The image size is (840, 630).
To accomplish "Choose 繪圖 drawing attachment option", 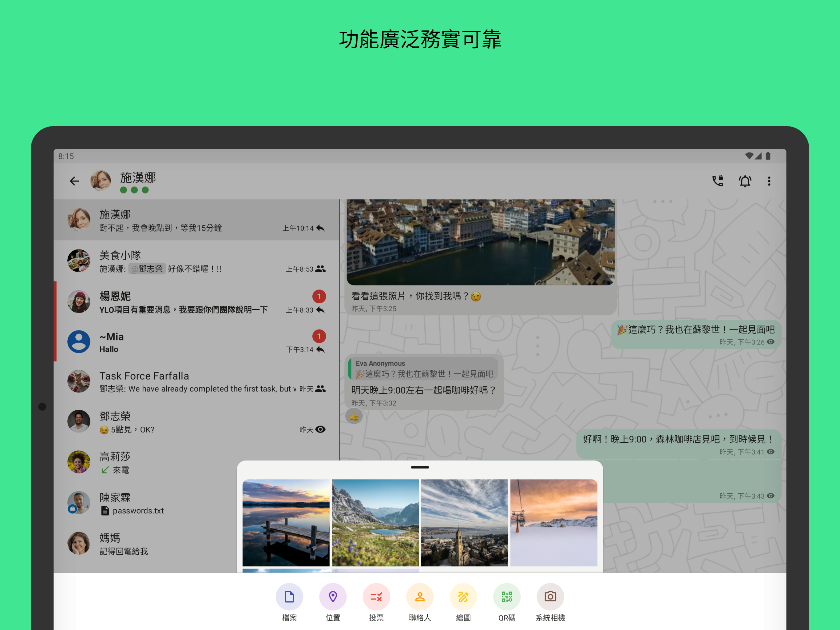I will [463, 602].
